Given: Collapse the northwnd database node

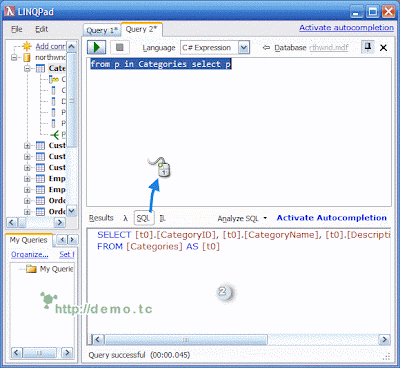Looking at the screenshot, I should pyautogui.click(x=14, y=58).
